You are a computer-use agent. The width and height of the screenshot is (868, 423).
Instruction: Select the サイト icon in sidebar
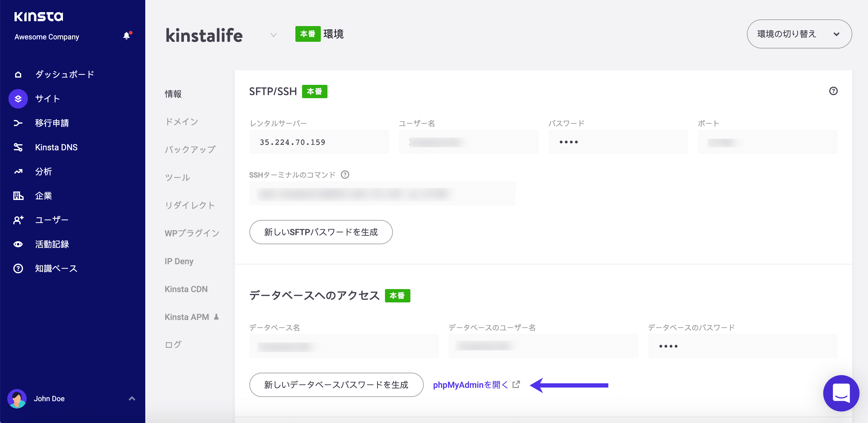click(x=18, y=98)
